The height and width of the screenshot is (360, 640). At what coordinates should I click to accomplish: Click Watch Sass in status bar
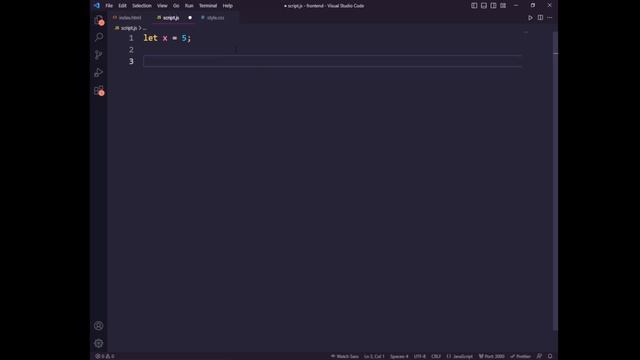coord(345,356)
